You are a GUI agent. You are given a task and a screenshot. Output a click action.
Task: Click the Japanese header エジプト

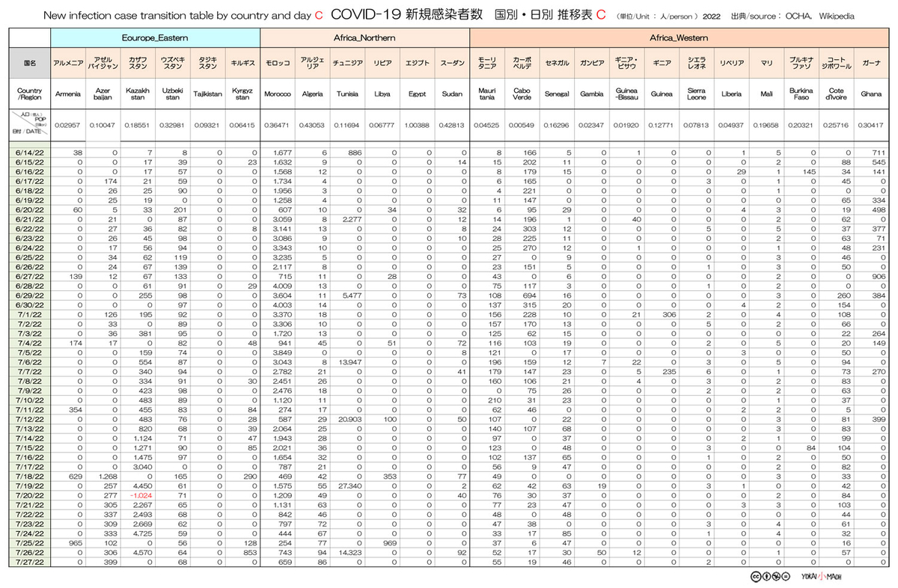click(417, 63)
